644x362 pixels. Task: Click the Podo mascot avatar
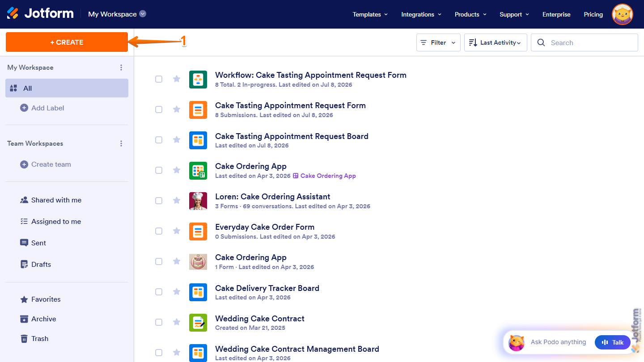pos(517,343)
